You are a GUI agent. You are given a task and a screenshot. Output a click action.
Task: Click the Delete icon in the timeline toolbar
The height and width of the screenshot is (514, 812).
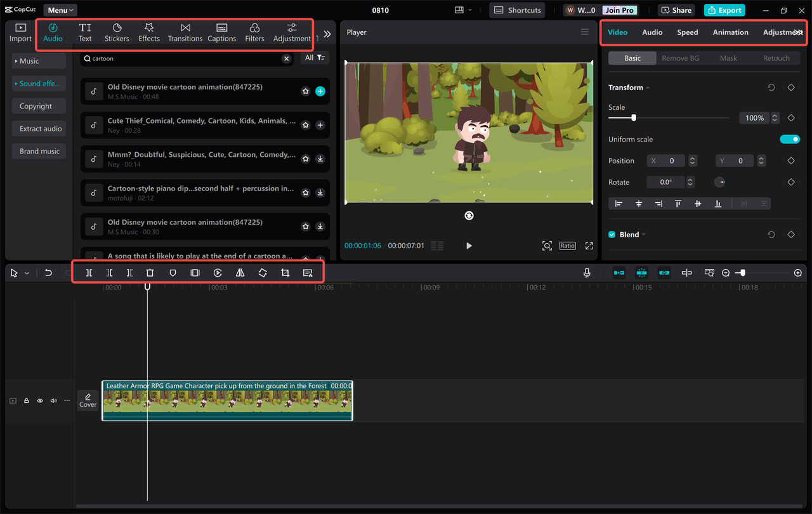[150, 272]
